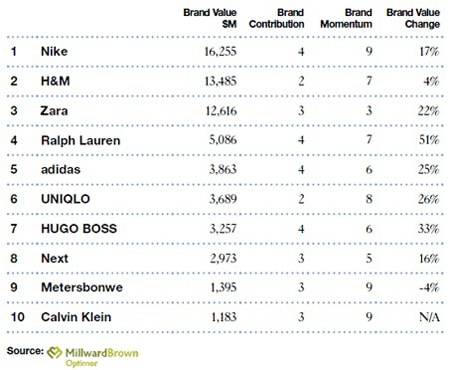This screenshot has height=370, width=450.
Task: Click the Zara brand name
Action: (x=54, y=111)
